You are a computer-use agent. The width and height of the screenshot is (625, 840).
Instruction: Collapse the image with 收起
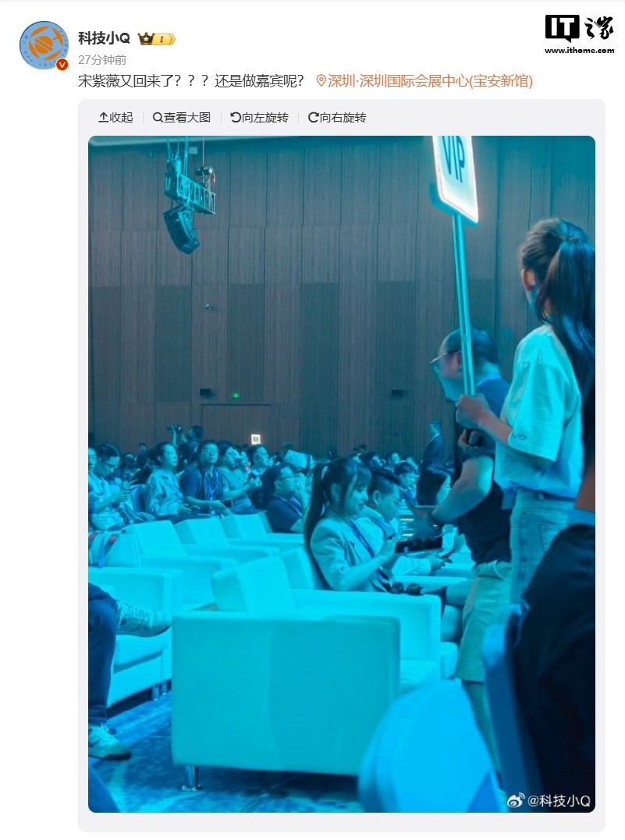coord(115,117)
